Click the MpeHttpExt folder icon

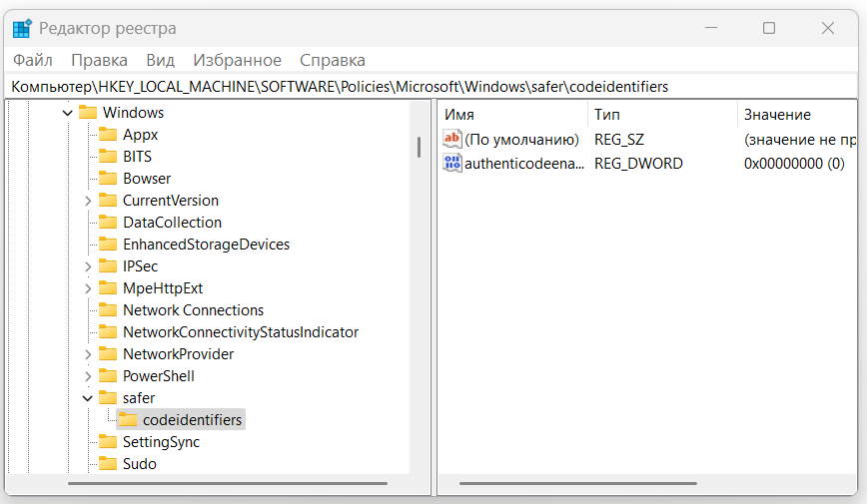[x=108, y=287]
